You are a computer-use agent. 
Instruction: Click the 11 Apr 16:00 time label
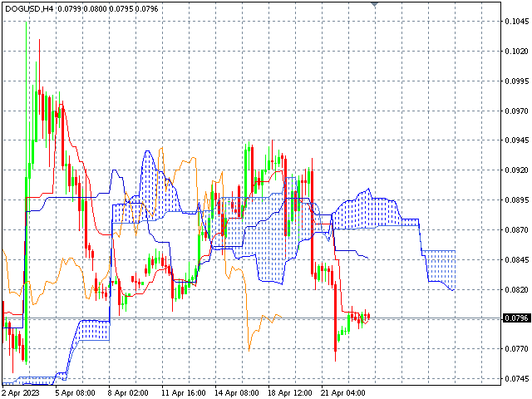click(x=184, y=393)
